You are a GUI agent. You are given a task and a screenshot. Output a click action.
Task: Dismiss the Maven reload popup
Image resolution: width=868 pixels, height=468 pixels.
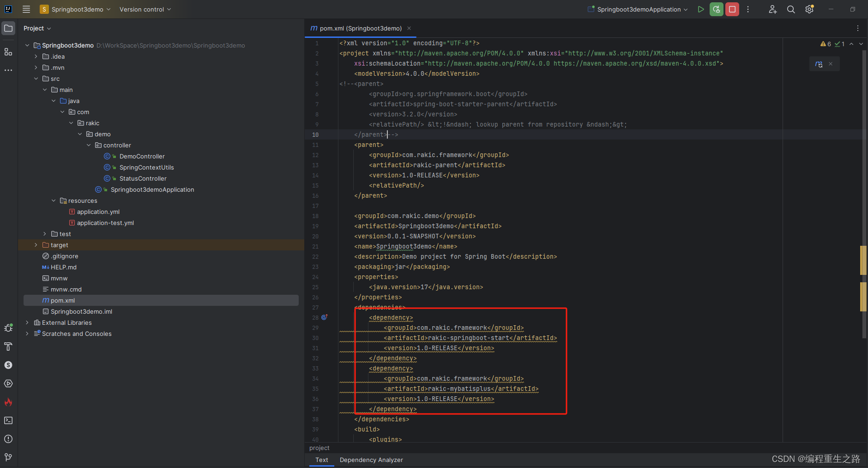pos(831,64)
